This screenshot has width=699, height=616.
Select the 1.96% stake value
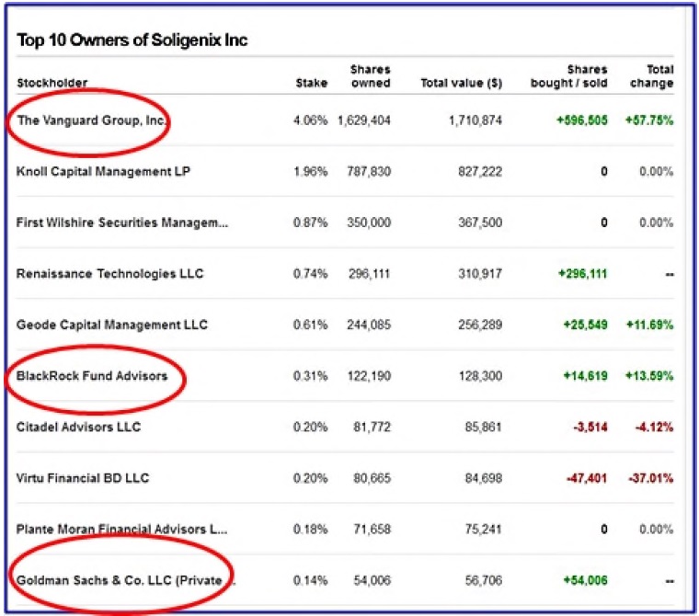click(x=310, y=172)
